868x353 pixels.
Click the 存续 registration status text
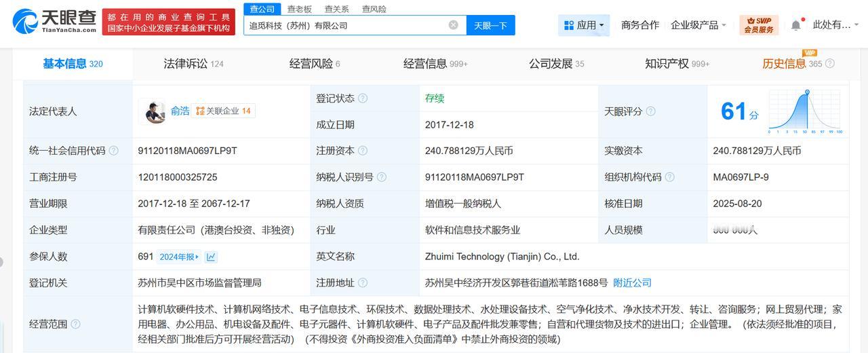point(435,98)
